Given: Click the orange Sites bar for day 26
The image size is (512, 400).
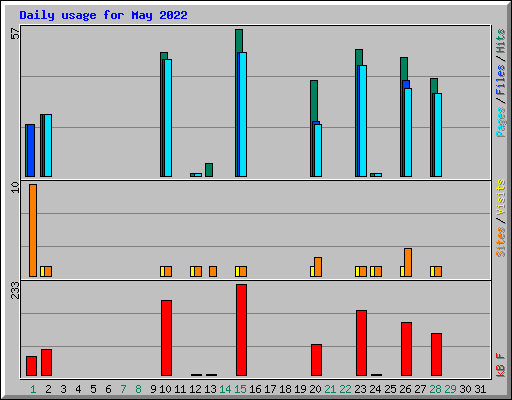Looking at the screenshot, I should (408, 262).
